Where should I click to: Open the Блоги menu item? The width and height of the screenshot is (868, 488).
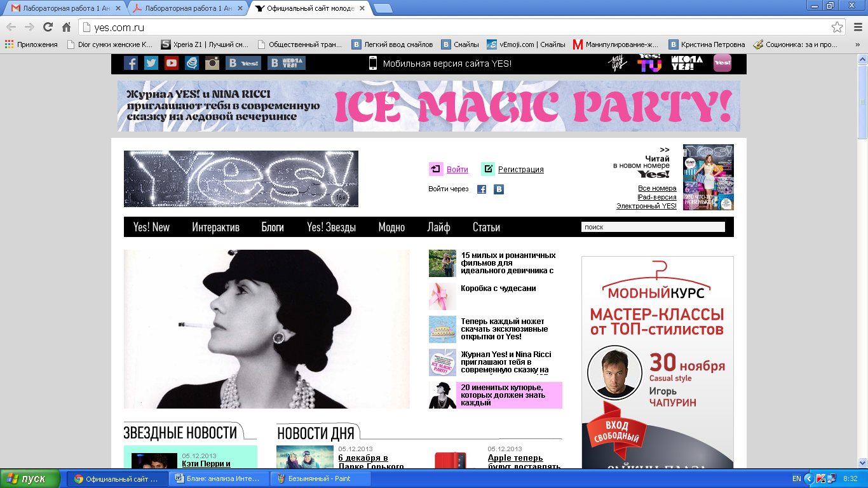point(273,227)
